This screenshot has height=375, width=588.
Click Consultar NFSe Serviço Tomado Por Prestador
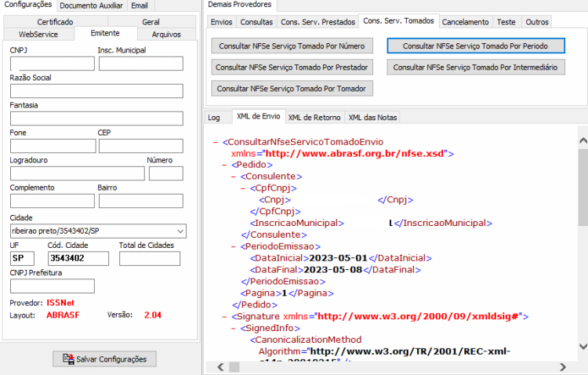click(292, 67)
